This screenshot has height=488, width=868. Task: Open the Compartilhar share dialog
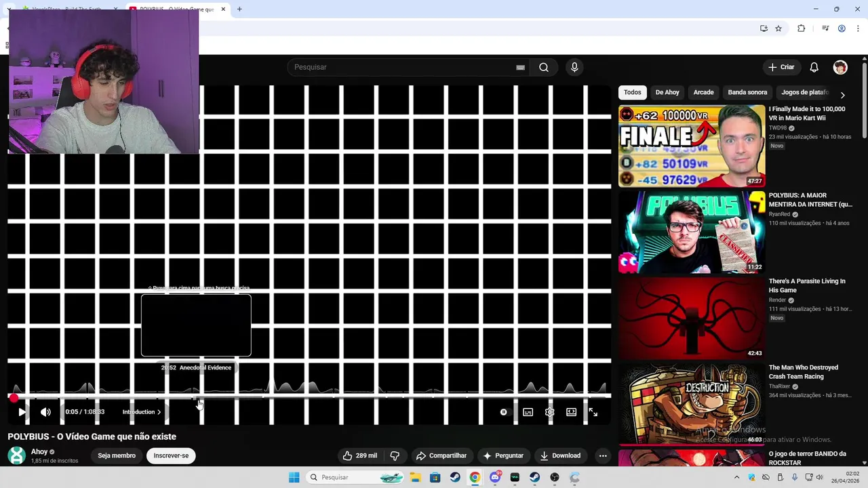tap(441, 455)
